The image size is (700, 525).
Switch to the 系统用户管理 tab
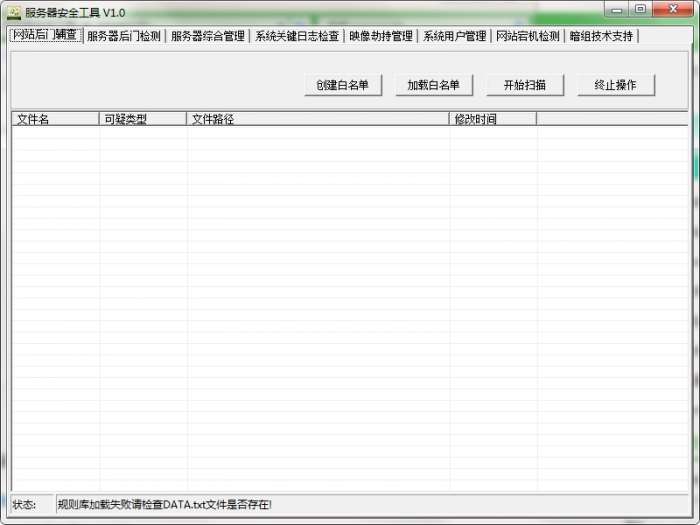point(454,36)
